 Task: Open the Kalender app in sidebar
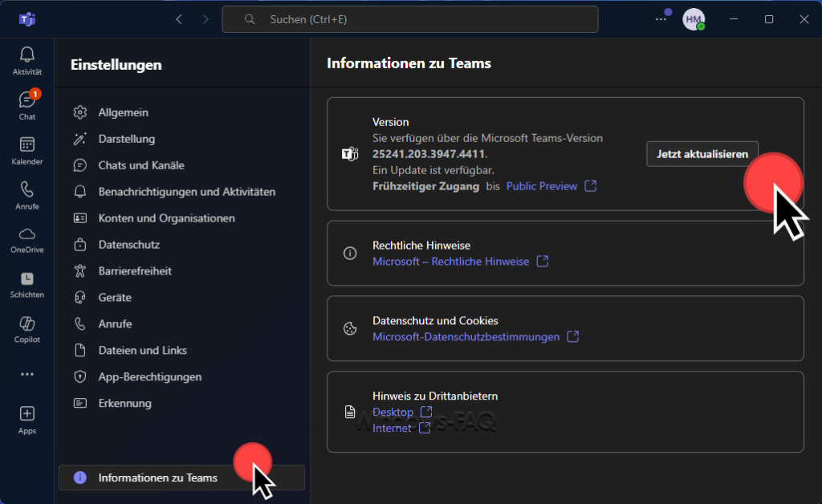point(27,149)
